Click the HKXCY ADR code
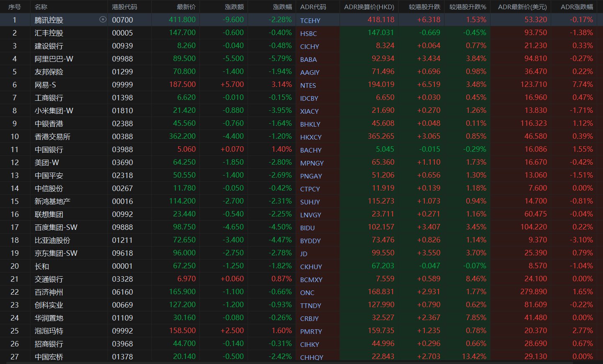 [x=311, y=137]
